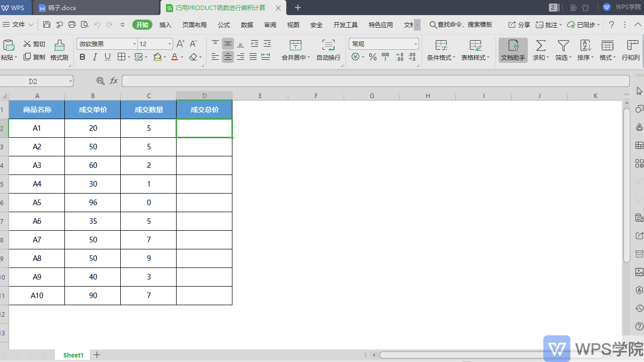Click the 剪切 (Cut) icon

[x=34, y=44]
